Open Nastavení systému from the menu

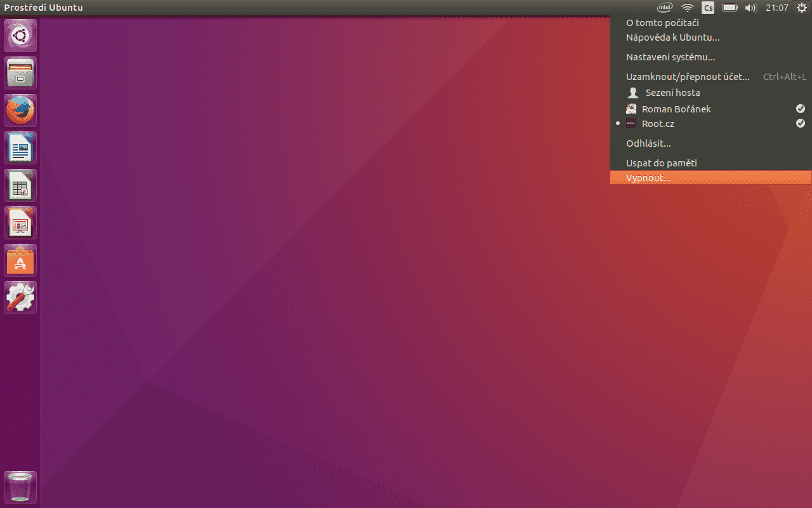click(x=670, y=57)
